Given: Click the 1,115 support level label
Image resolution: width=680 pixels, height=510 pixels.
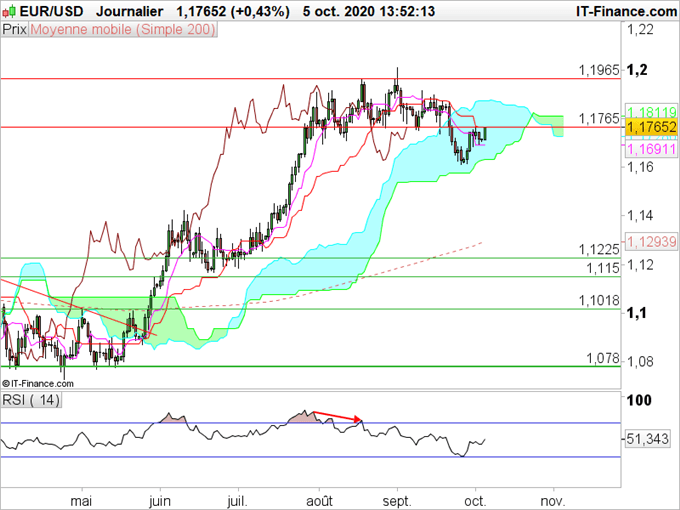Looking at the screenshot, I should click(603, 268).
